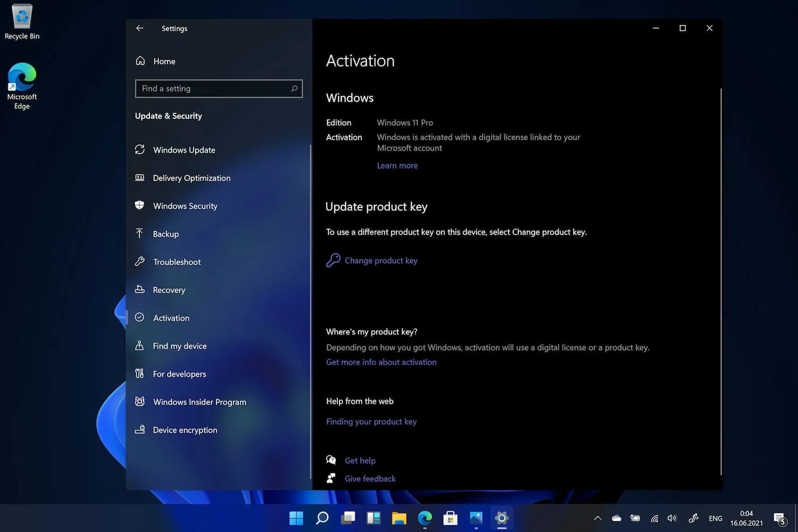Click the Home house icon

pyautogui.click(x=140, y=61)
